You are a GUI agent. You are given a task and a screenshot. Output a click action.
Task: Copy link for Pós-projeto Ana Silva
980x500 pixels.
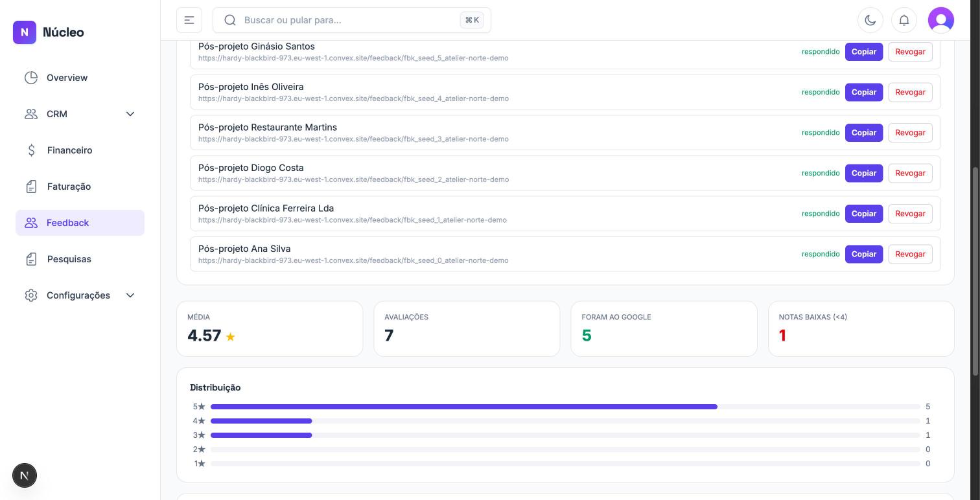(x=864, y=254)
